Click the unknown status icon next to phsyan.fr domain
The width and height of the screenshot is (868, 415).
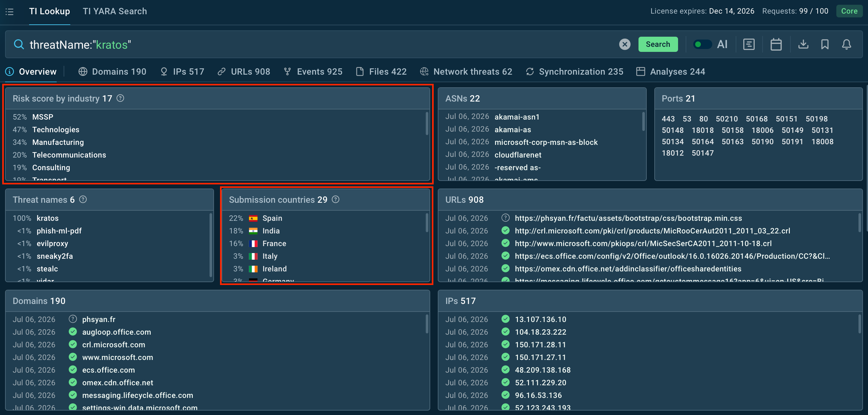73,319
